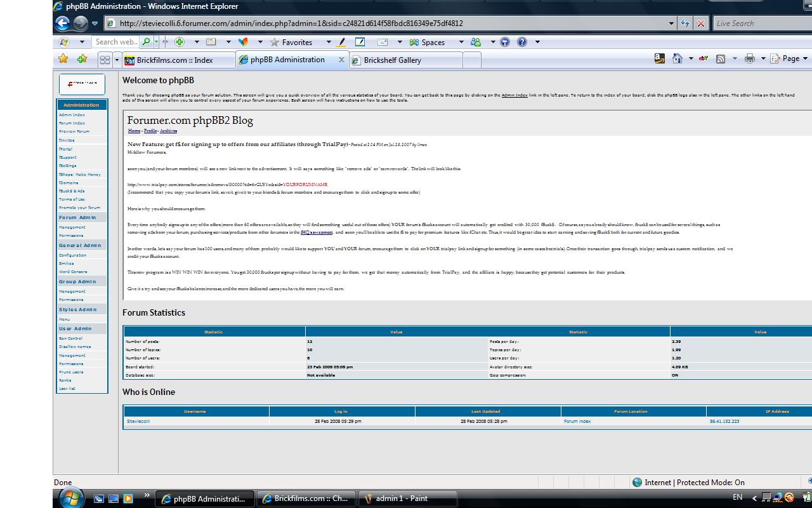Screen dimensions: 812x508
Task: Click the IP address 86.41.152.223
Action: (x=724, y=421)
